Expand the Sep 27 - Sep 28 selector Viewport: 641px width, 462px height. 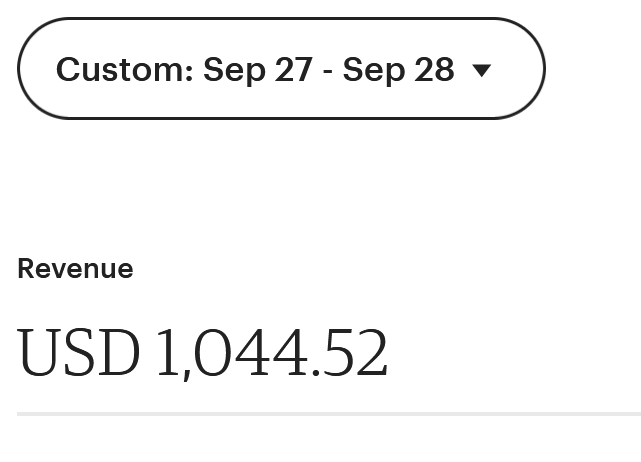pyautogui.click(x=280, y=69)
